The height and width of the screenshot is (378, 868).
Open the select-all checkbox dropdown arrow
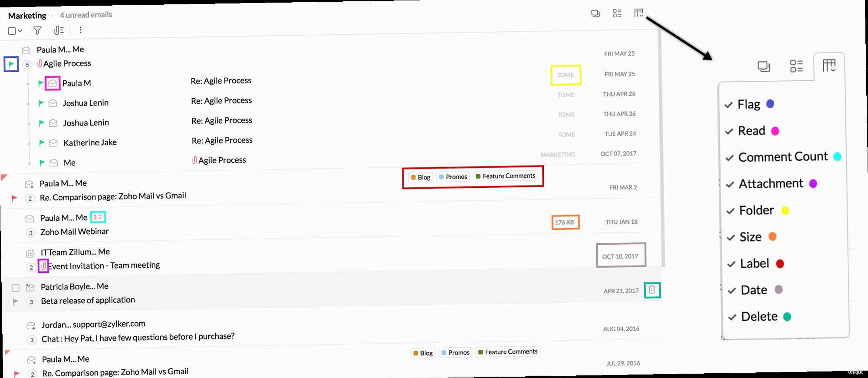[20, 31]
